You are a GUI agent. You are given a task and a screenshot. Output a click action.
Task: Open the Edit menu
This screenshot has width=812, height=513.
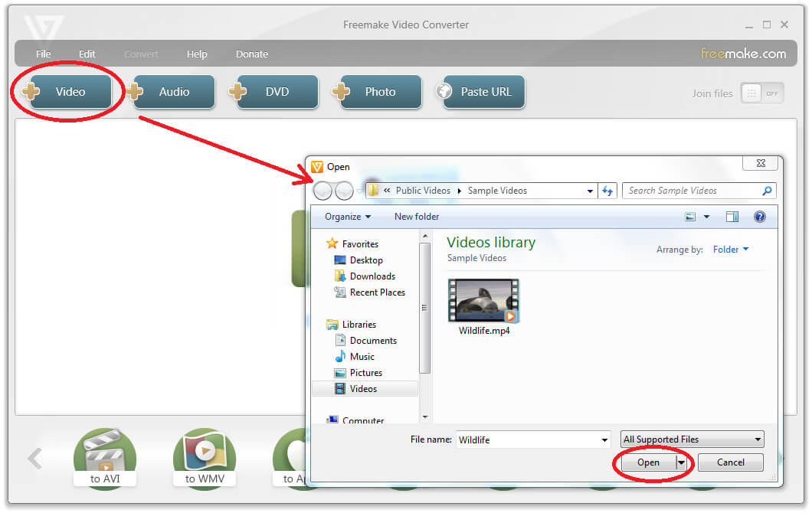(x=87, y=54)
